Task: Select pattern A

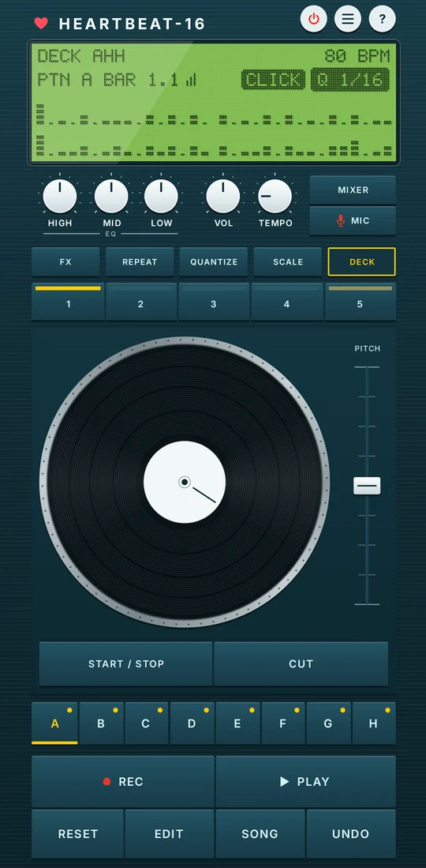Action: pyautogui.click(x=54, y=723)
